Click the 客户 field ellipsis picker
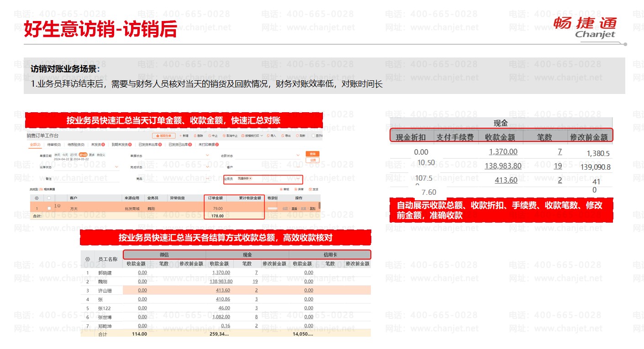This screenshot has width=644, height=349. coord(298,167)
